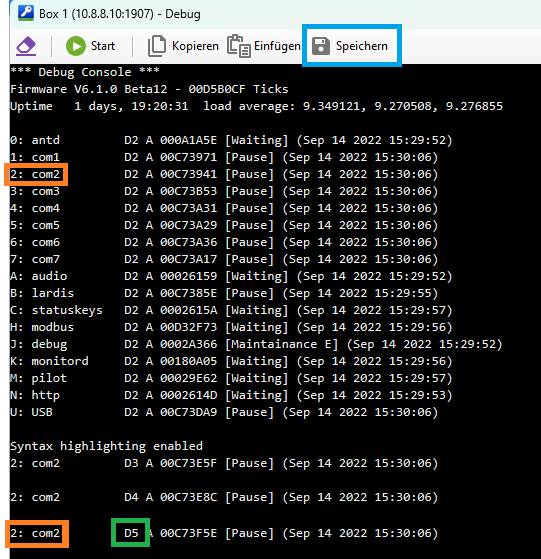The width and height of the screenshot is (541, 559).
Task: Click the Speichern floppy disk icon
Action: (321, 46)
